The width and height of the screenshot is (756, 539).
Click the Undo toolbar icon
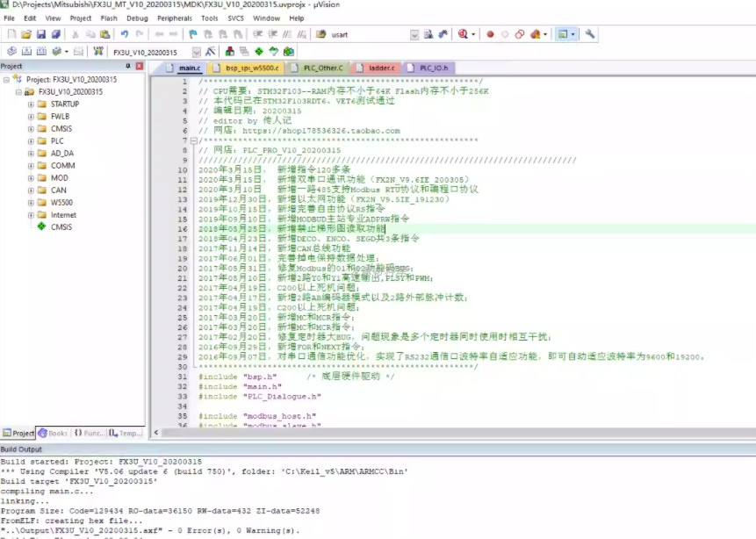125,33
